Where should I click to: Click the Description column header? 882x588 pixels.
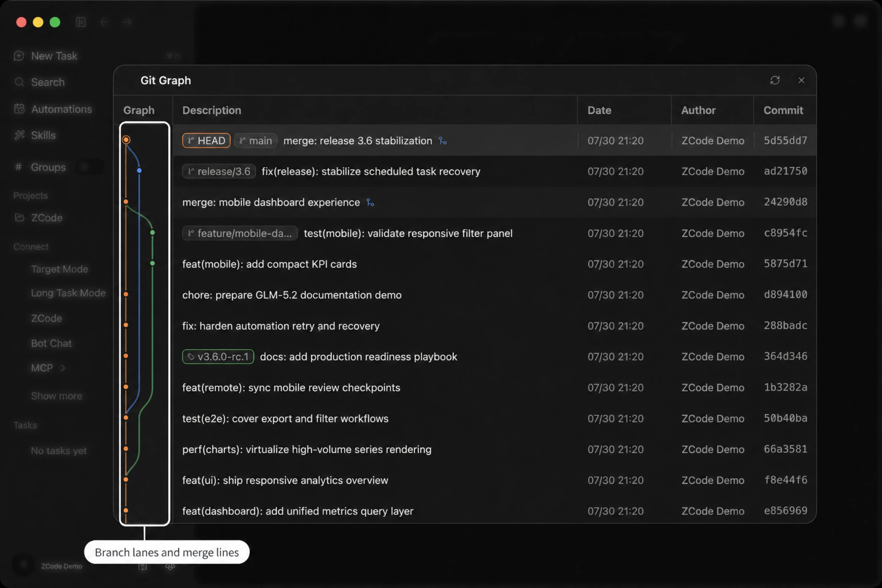click(212, 110)
